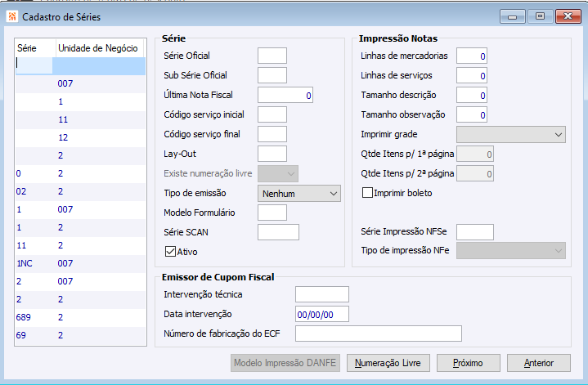Minimize the Cadastro de Séries window
The width and height of the screenshot is (588, 385).
tap(512, 16)
